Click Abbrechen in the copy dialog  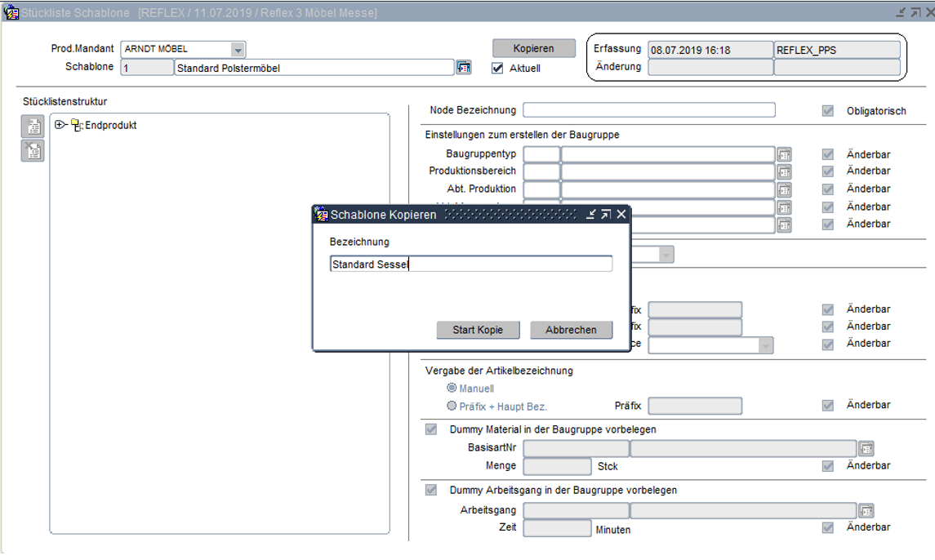tap(571, 330)
